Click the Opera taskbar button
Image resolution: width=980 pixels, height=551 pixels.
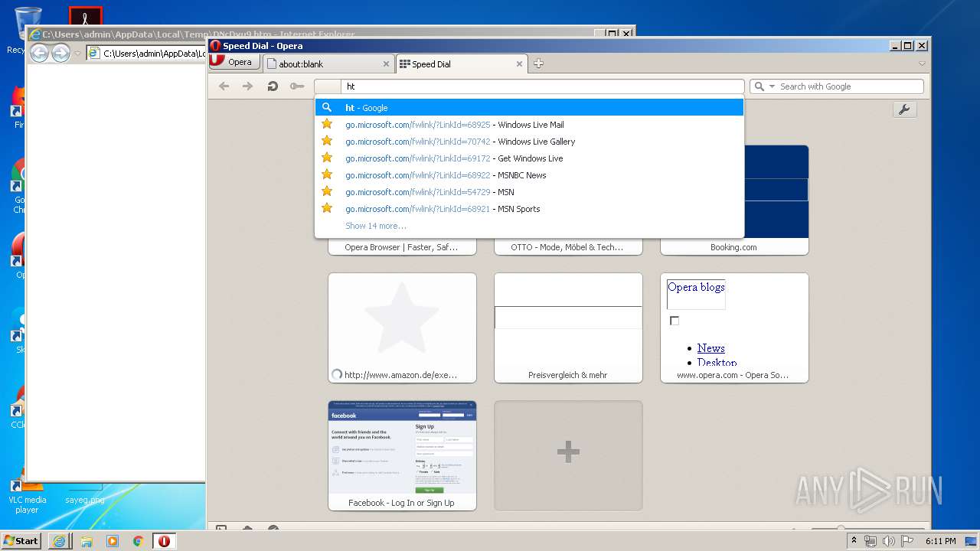(x=164, y=541)
